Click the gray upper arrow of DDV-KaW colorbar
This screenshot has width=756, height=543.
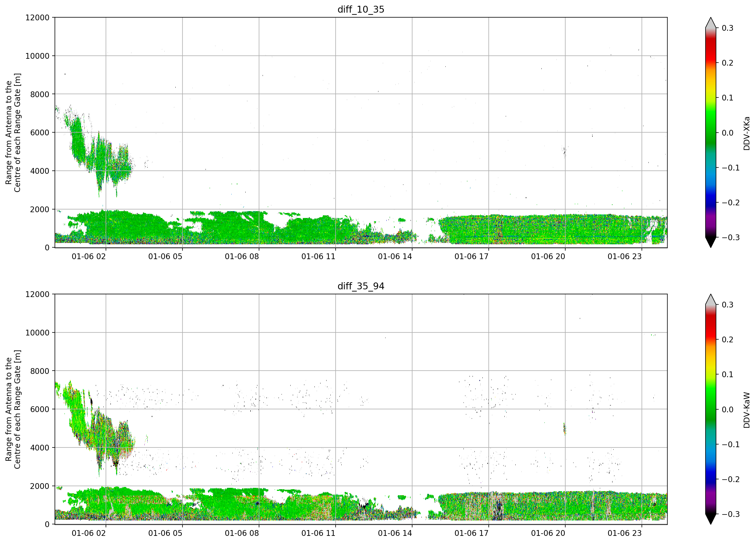click(x=711, y=300)
